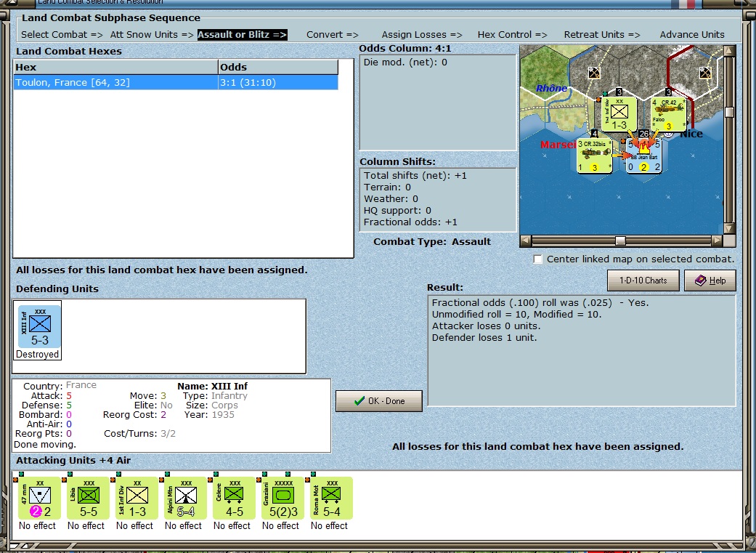Click the 'Die mod. (net): 0' text
Viewport: 756px width, 553px height.
coord(405,62)
